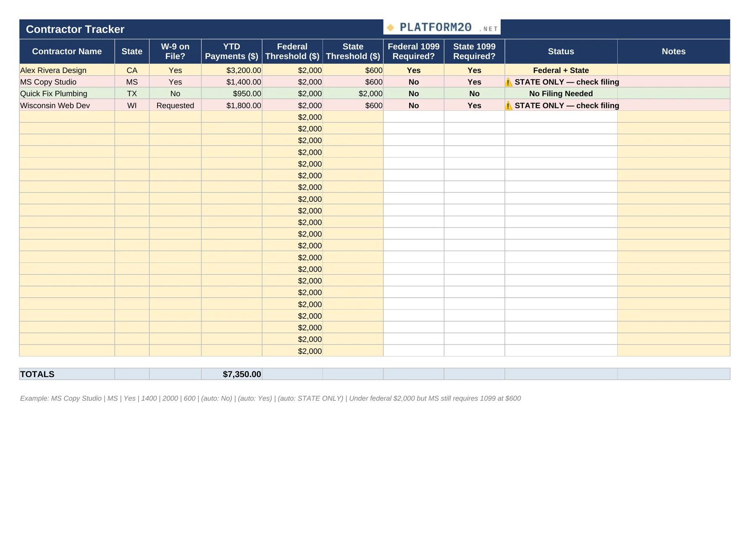Click the W-9 on File? column header
This screenshot has width=756, height=534.
click(x=175, y=52)
